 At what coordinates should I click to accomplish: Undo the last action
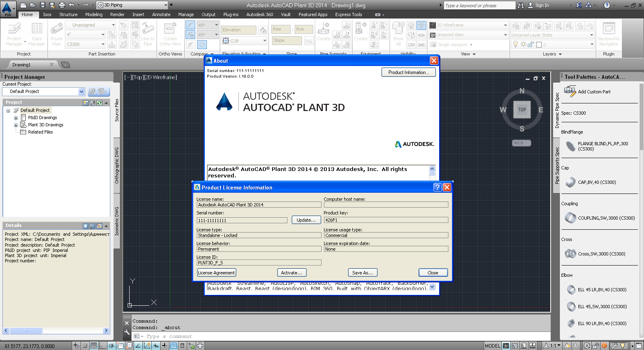point(72,5)
